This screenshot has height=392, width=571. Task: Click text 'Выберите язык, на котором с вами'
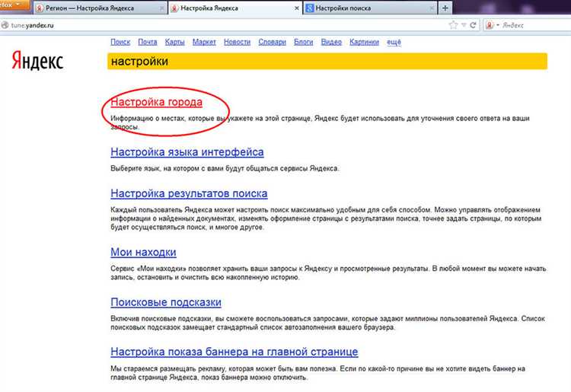[167, 168]
